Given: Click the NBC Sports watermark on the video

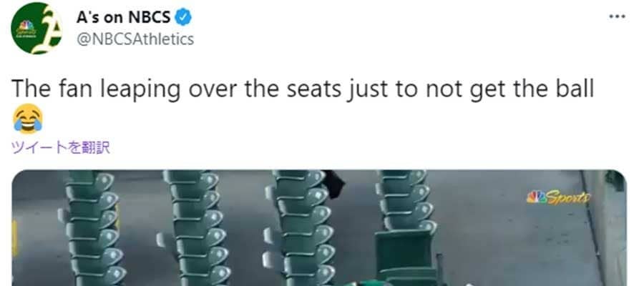Looking at the screenshot, I should 560,197.
